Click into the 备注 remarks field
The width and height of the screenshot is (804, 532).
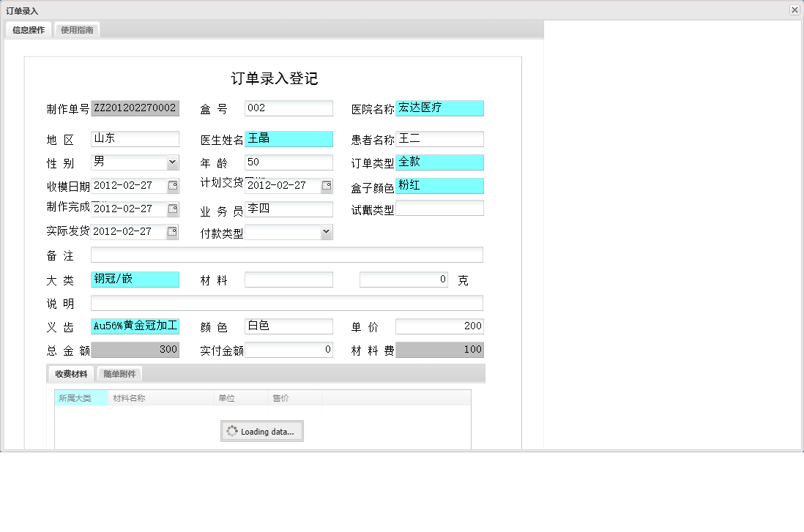286,255
